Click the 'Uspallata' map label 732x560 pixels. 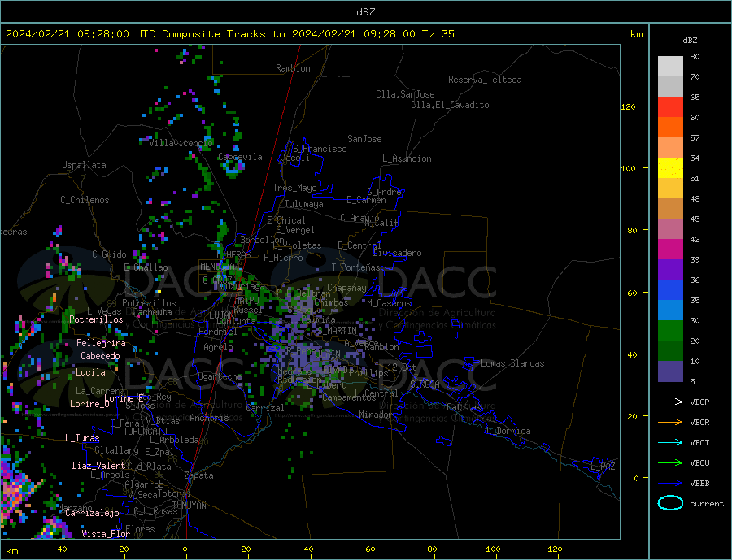click(x=84, y=165)
